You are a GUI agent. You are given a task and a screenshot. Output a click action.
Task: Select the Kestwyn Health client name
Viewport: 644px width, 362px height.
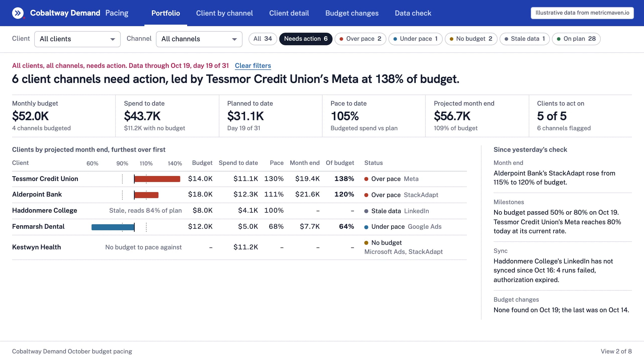pyautogui.click(x=36, y=247)
